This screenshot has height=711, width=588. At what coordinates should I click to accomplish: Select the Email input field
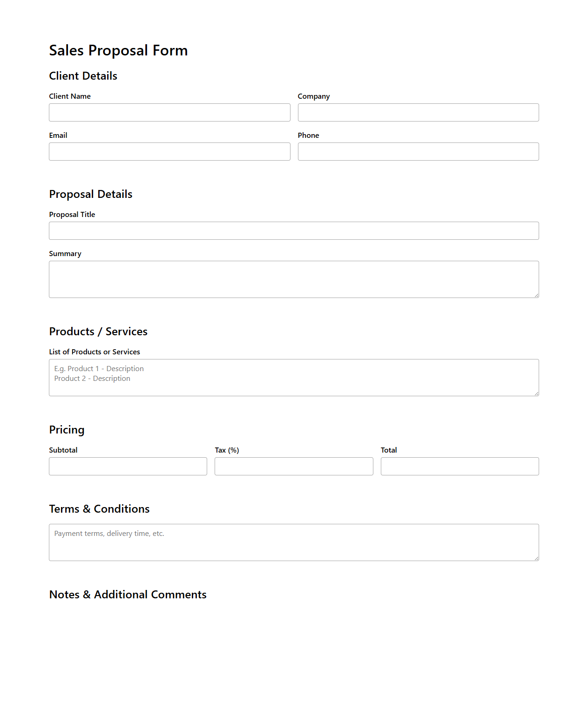(x=169, y=151)
